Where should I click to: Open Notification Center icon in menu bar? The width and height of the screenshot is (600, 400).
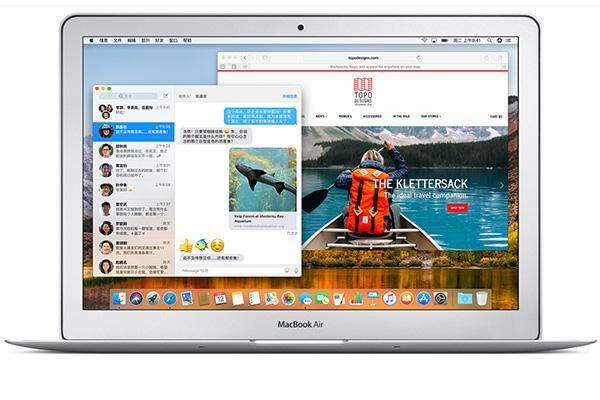point(509,40)
